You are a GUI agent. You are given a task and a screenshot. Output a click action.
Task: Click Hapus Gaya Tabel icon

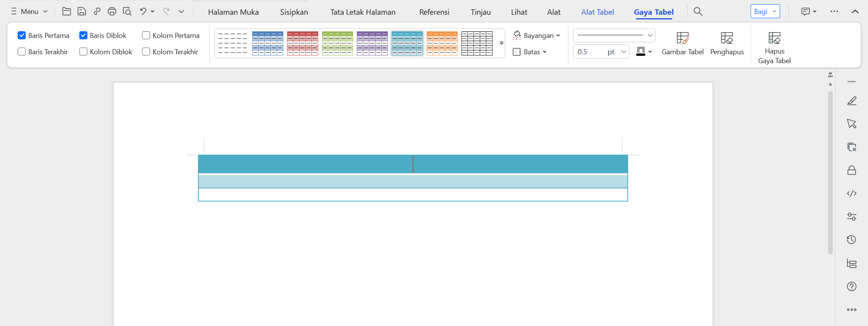pos(774,38)
